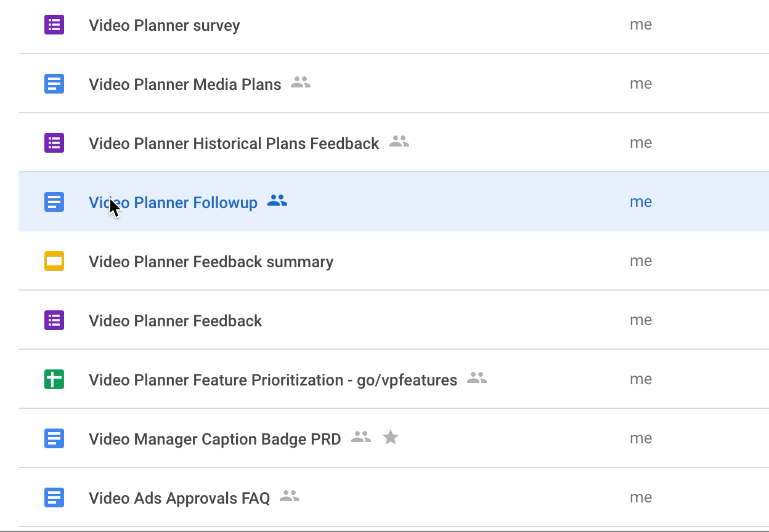This screenshot has height=532, width=769.
Task: Click shared icon beside go/vpfeatures file name
Action: click(x=477, y=378)
